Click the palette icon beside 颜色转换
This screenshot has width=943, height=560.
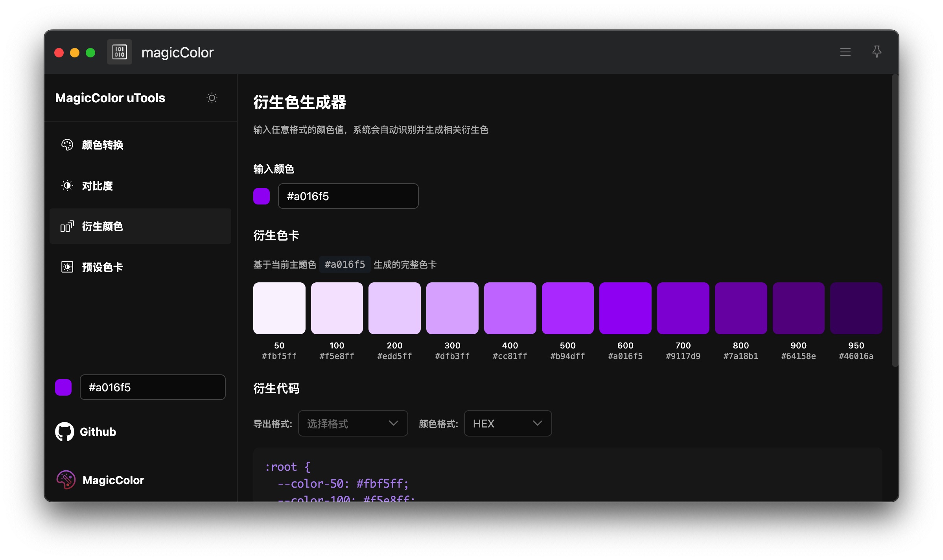[67, 145]
